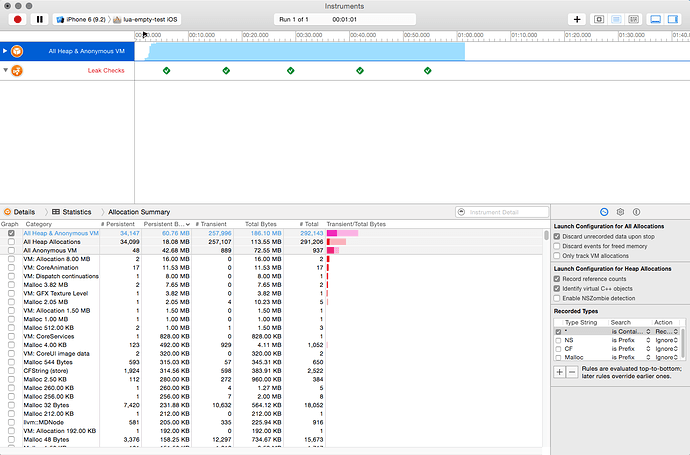
Task: Open the 'is Contai...' search popup for * rule
Action: [x=631, y=331]
